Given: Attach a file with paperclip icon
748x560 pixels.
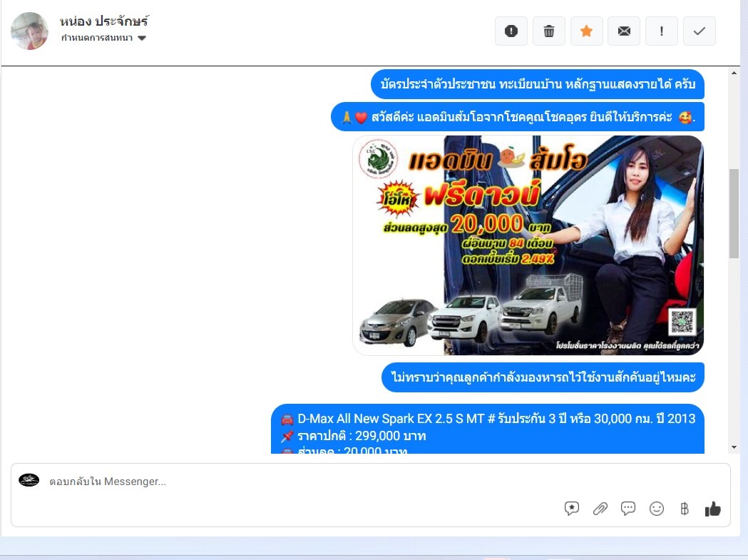Looking at the screenshot, I should (600, 509).
